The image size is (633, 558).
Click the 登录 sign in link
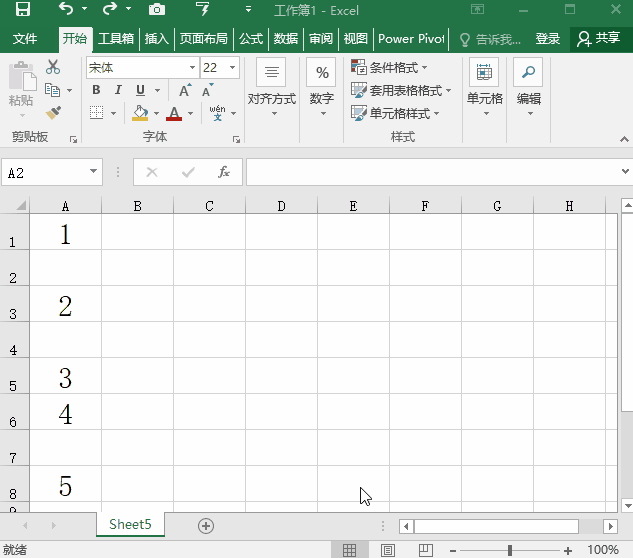547,39
